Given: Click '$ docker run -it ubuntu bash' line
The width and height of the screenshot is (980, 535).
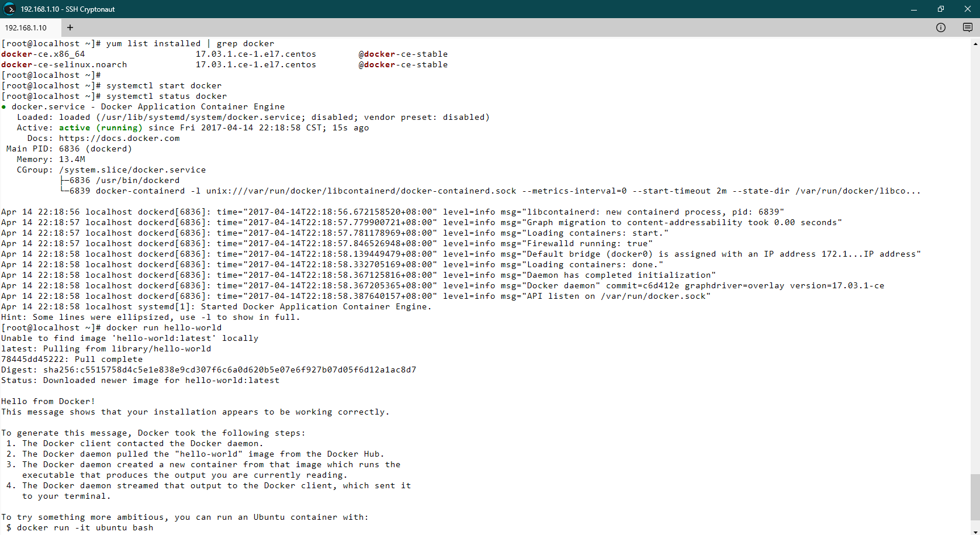Looking at the screenshot, I should point(80,528).
